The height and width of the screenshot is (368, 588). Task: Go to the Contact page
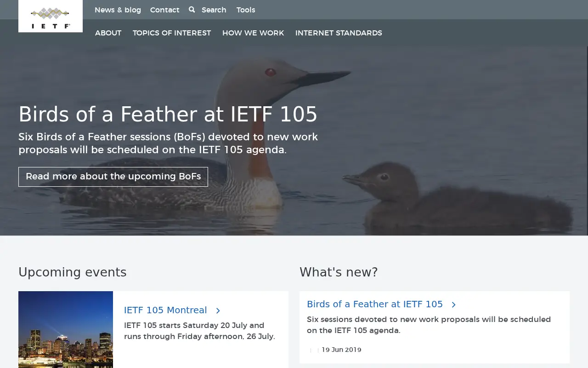[164, 10]
